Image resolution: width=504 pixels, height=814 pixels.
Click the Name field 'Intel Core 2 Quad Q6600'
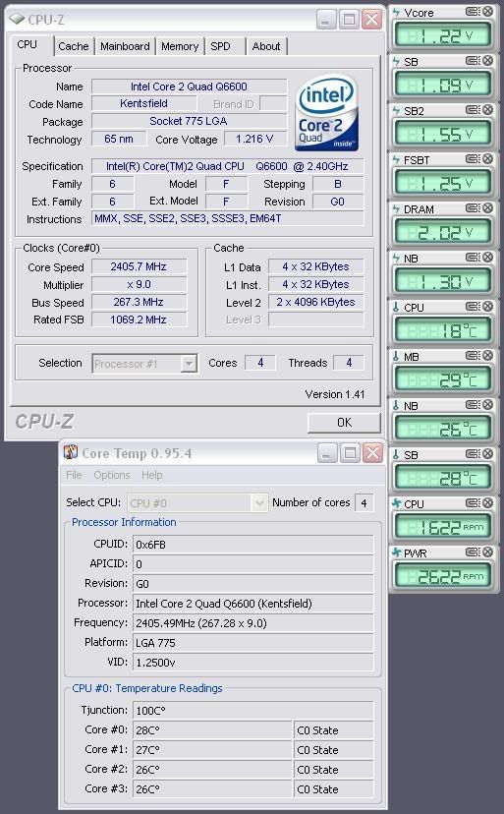[189, 87]
